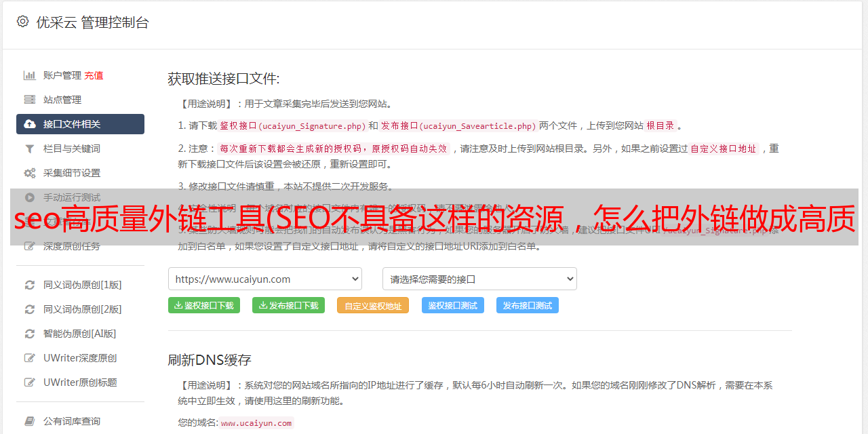868x434 pixels.
Task: Click the 优采云 管理控制台 header title
Action: [x=92, y=22]
